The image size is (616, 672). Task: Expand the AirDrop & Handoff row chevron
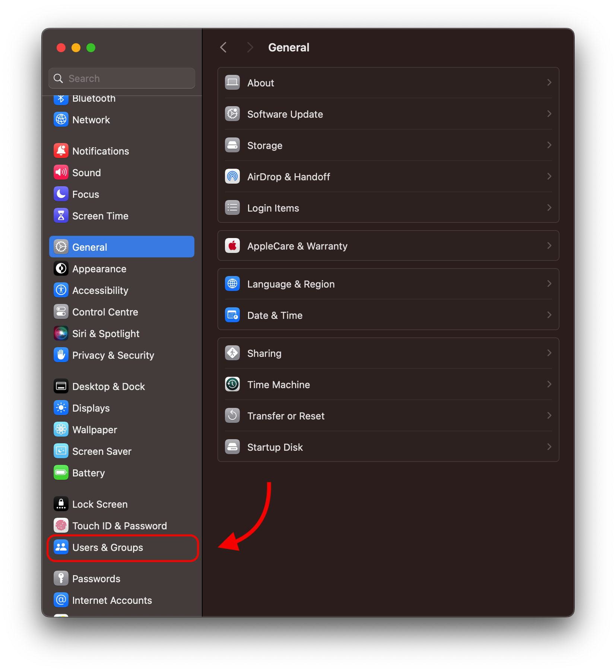coord(549,176)
